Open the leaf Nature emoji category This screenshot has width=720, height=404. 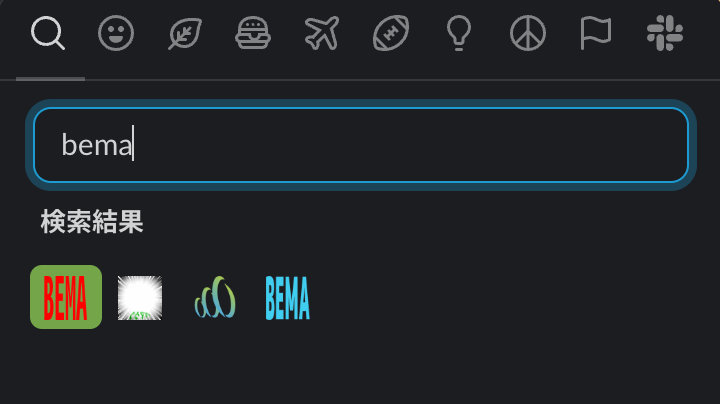185,33
